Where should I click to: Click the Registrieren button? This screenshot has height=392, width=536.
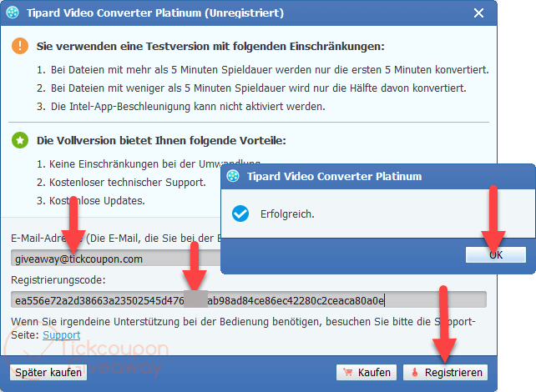click(x=445, y=372)
